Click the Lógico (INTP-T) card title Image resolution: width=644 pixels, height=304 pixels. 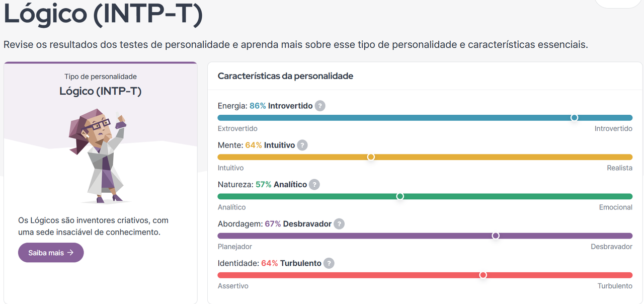(101, 91)
